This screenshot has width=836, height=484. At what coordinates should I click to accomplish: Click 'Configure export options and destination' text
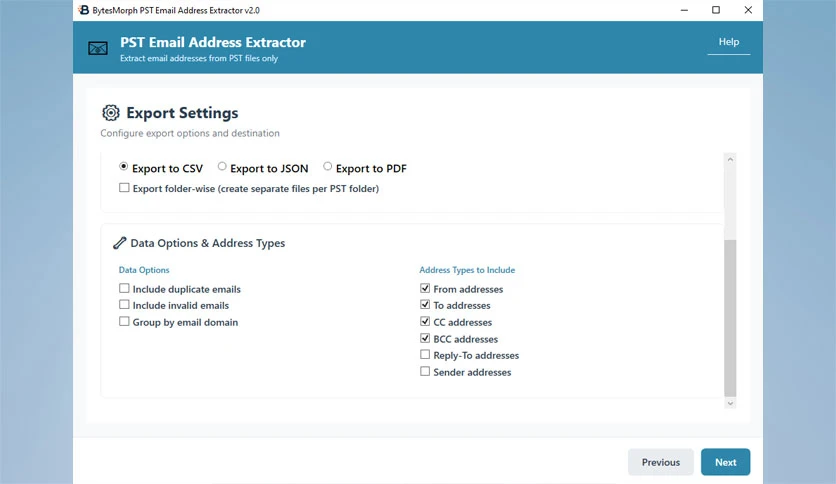tap(190, 133)
